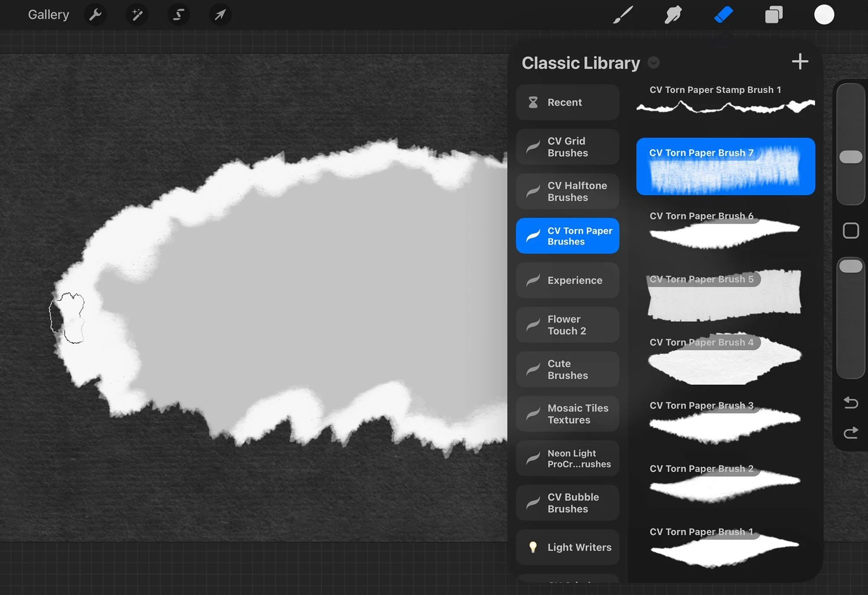Return to the Gallery
This screenshot has width=868, height=595.
(49, 15)
